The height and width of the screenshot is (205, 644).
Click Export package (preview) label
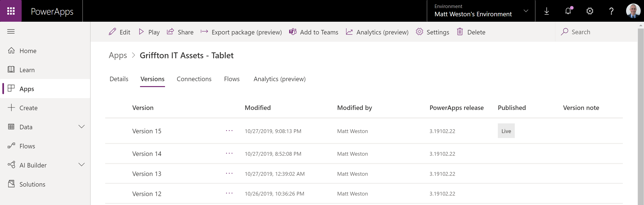246,32
